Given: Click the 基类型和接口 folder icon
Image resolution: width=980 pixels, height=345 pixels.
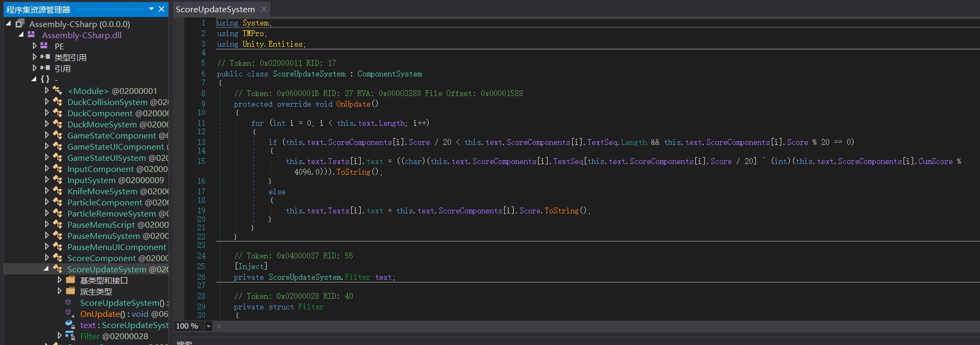Looking at the screenshot, I should click(x=70, y=280).
